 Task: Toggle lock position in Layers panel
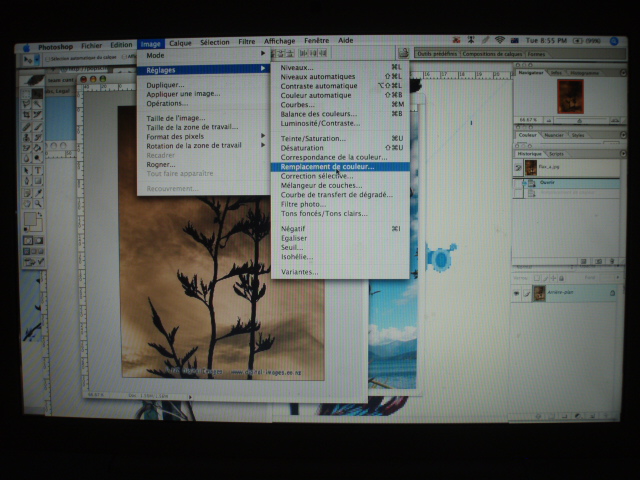553,278
